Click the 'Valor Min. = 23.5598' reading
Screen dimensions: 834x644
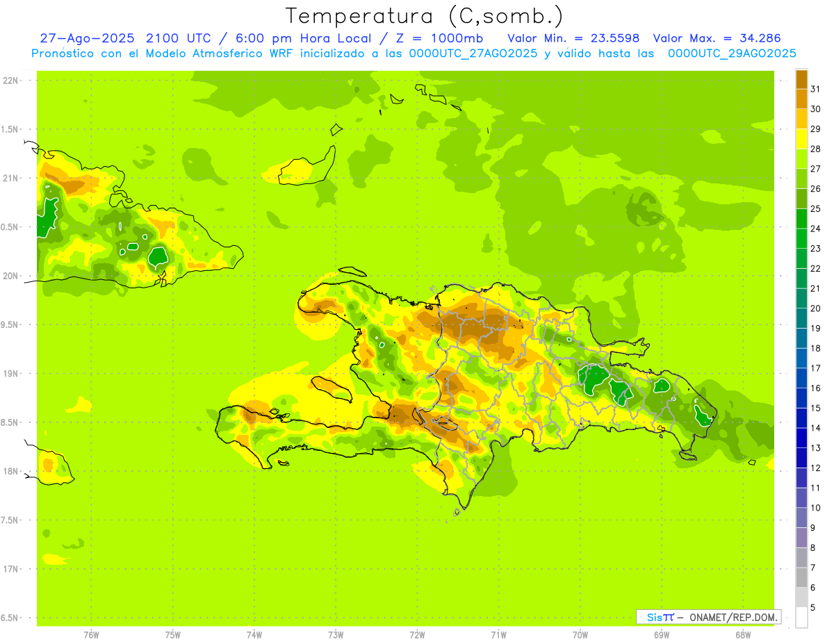click(574, 38)
